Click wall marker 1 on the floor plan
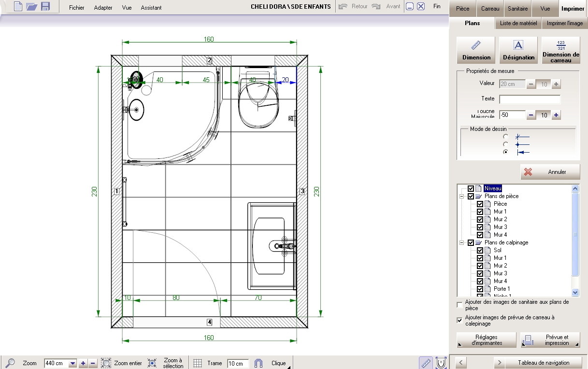The image size is (588, 369). 116,191
